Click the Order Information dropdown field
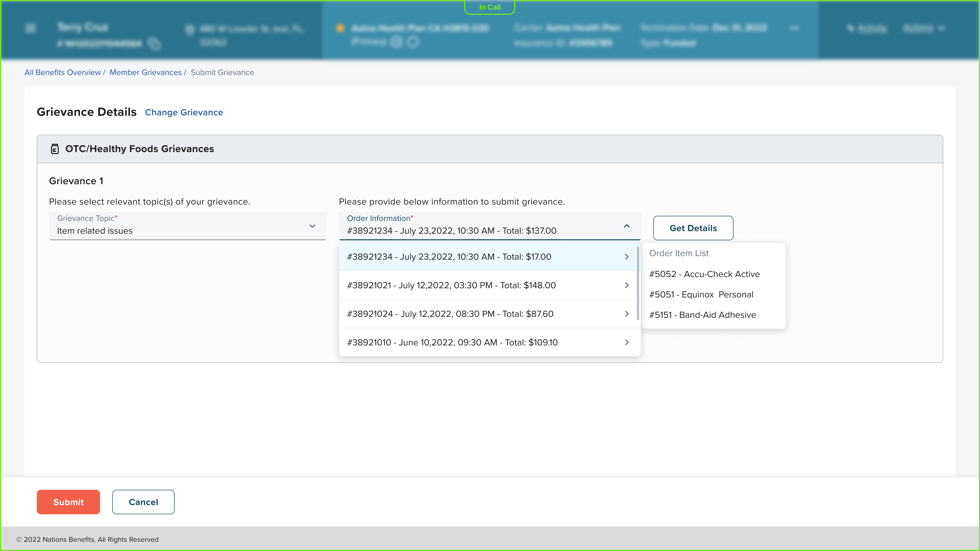This screenshot has width=980, height=551. (490, 226)
